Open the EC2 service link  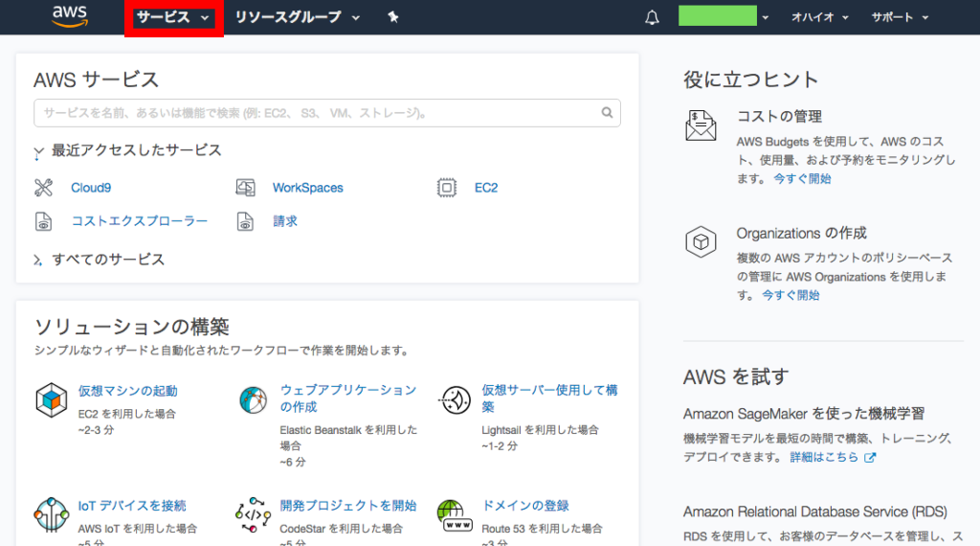486,188
